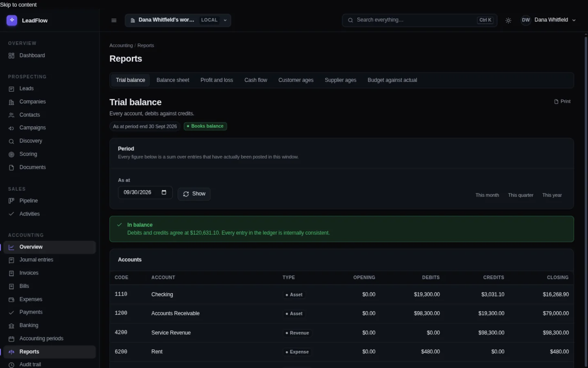Click the Discovery search icon in sidebar
Image resolution: width=588 pixels, height=368 pixels.
pyautogui.click(x=11, y=141)
